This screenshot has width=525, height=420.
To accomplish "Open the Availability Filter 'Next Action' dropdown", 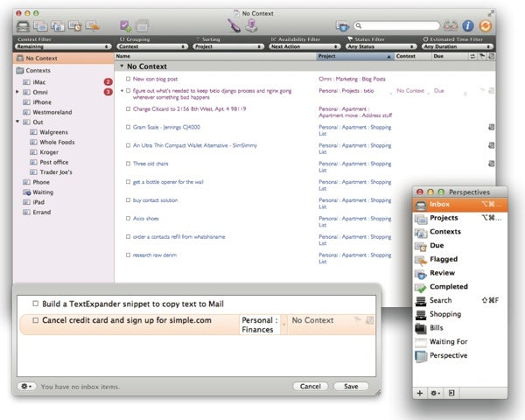I will tap(304, 46).
